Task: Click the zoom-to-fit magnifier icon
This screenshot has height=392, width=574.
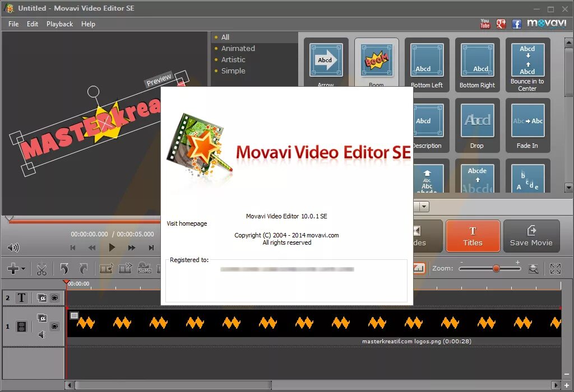Action: click(534, 269)
